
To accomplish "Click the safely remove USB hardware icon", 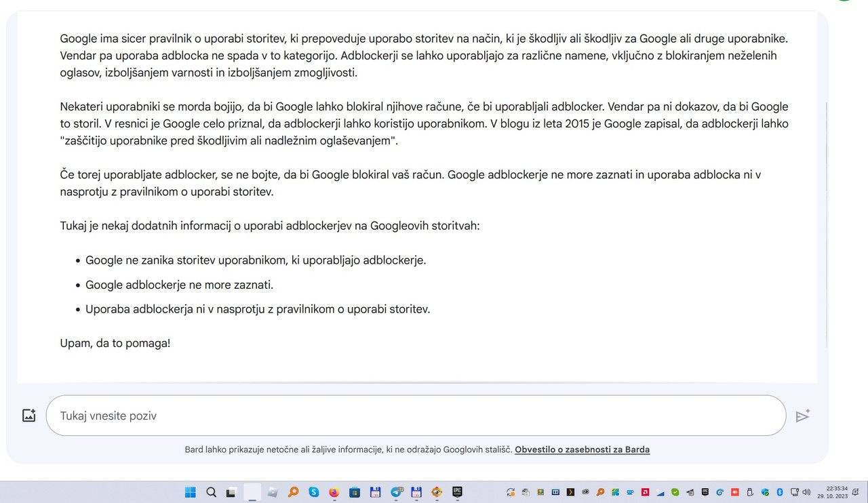I will (750, 492).
